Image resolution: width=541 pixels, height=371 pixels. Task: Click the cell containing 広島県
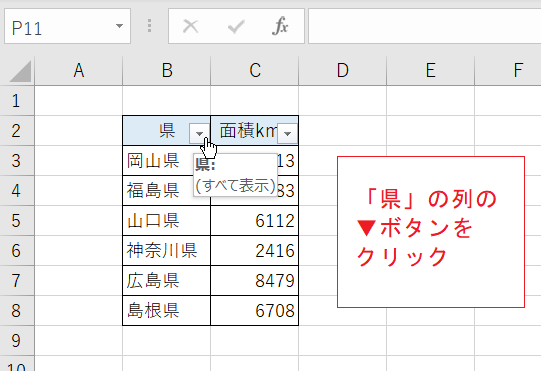click(x=167, y=281)
